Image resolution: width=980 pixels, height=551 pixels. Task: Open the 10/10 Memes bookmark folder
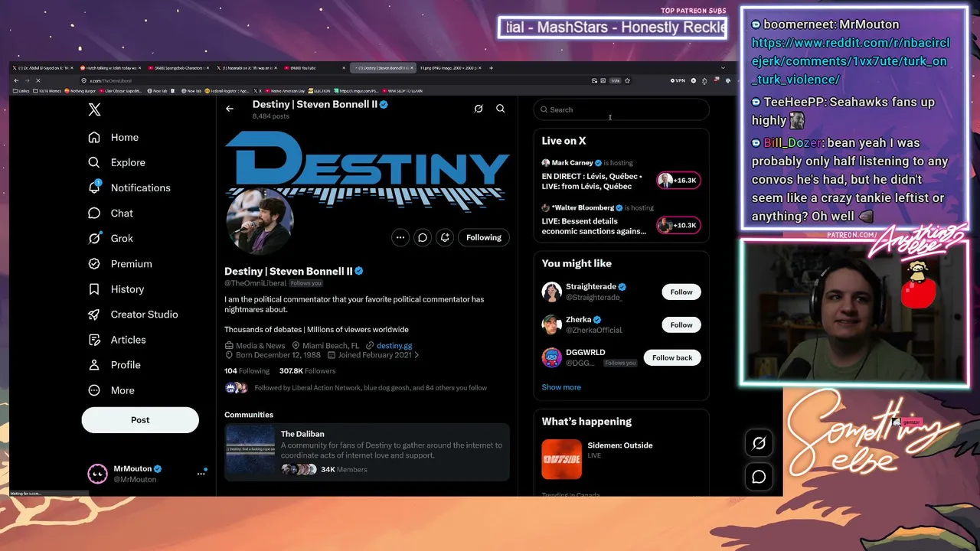point(47,91)
